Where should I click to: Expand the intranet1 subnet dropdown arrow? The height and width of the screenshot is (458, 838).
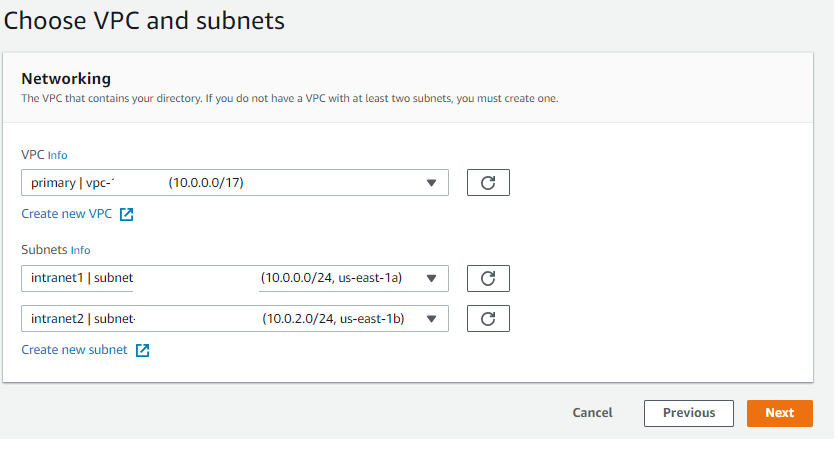(431, 278)
